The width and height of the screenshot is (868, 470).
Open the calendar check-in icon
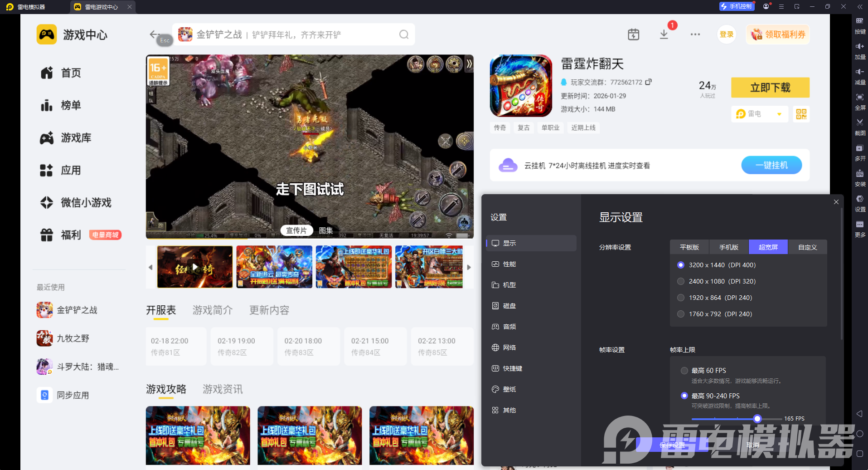pyautogui.click(x=633, y=34)
